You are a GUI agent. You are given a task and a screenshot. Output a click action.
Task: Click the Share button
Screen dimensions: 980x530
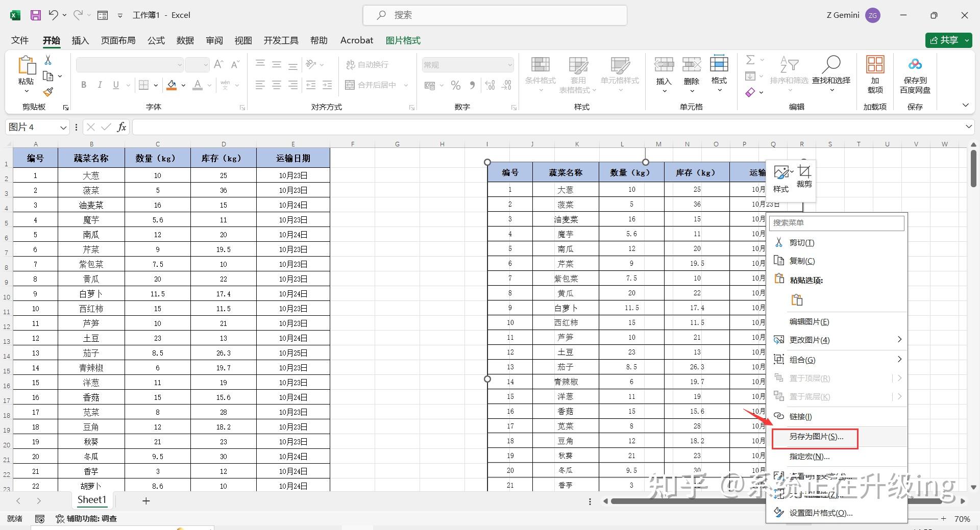943,40
